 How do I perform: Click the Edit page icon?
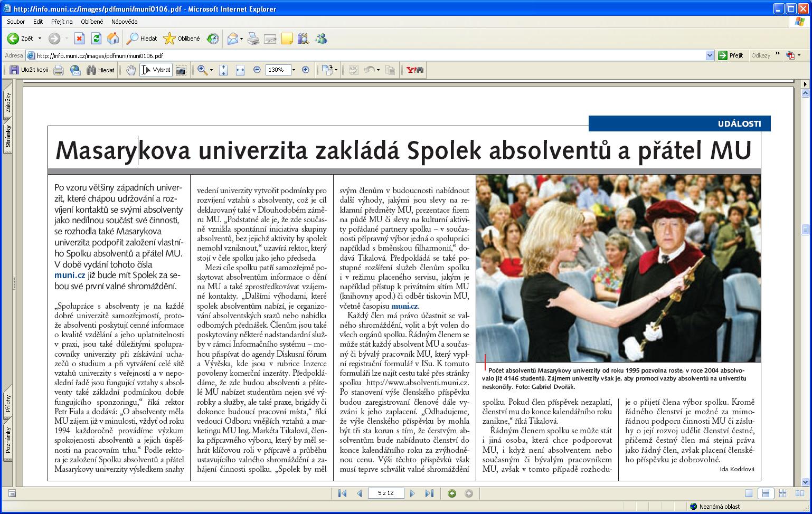tap(270, 39)
